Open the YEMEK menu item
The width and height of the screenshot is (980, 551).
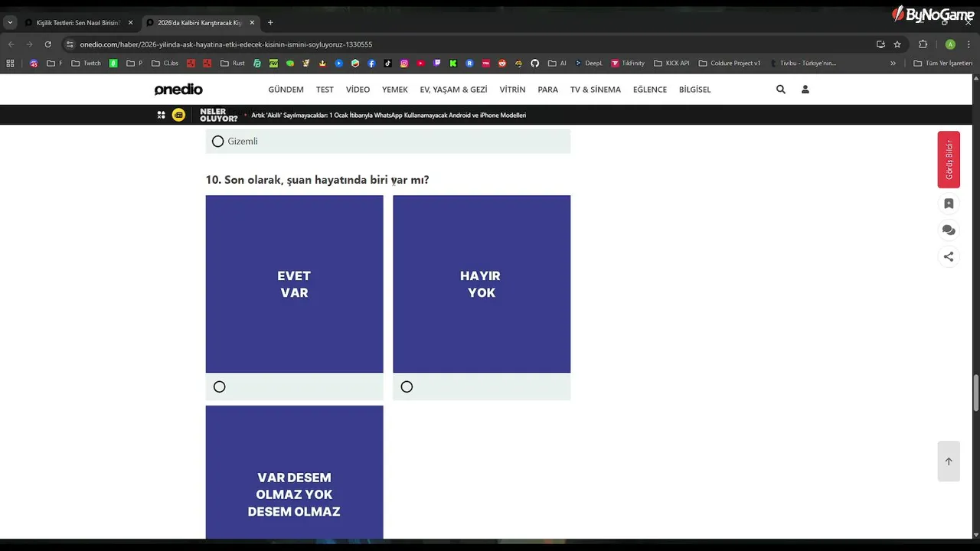395,90
